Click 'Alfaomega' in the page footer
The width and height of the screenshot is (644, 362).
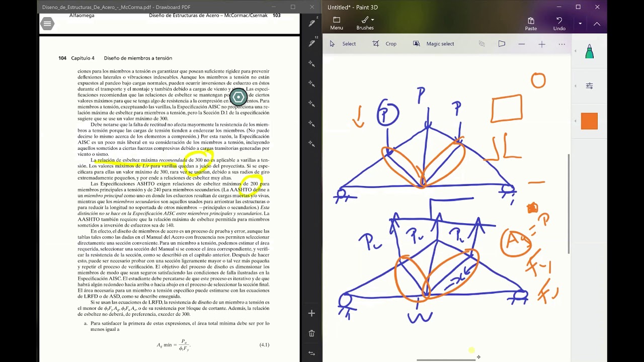[80, 16]
